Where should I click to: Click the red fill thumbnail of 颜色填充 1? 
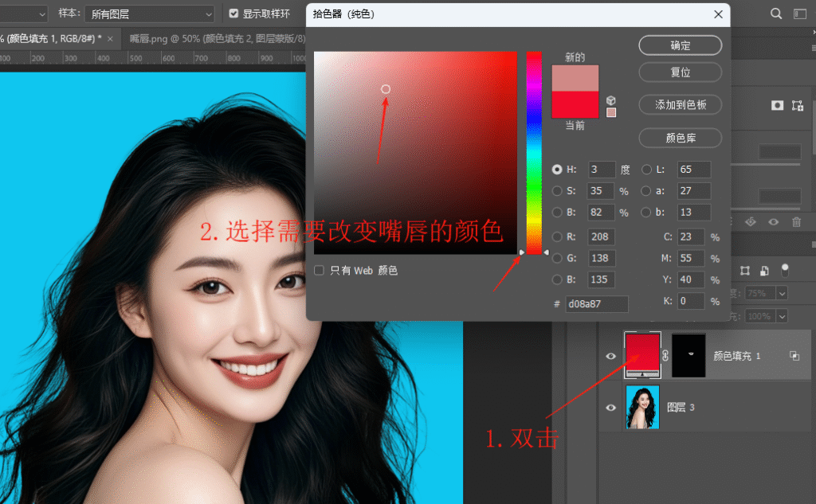click(x=642, y=355)
